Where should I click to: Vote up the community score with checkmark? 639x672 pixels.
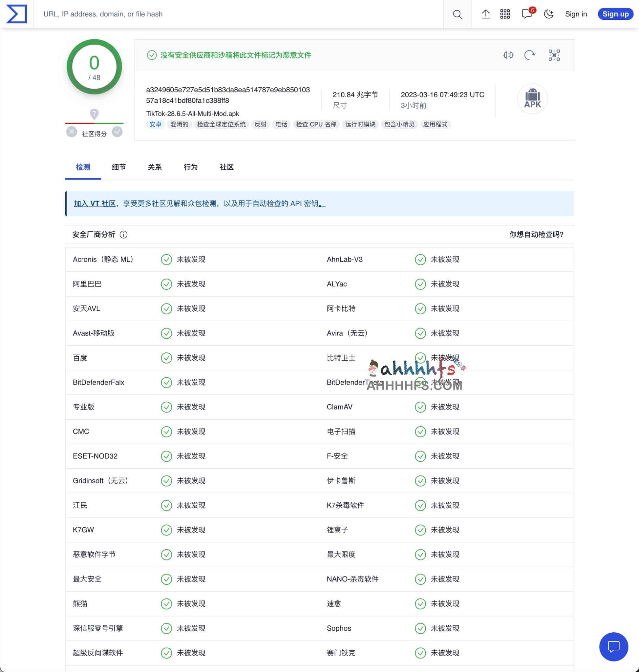click(x=117, y=132)
